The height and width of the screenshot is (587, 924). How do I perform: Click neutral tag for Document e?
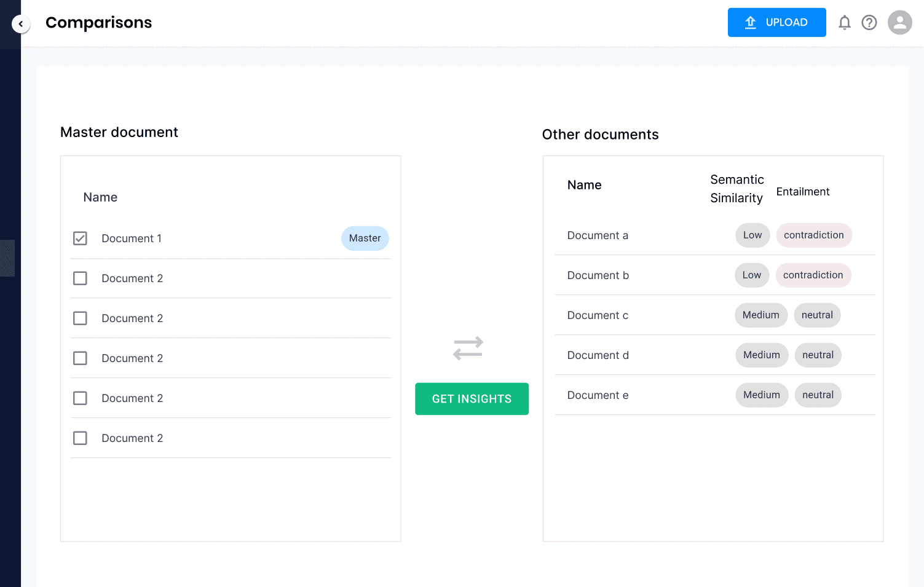[818, 395]
